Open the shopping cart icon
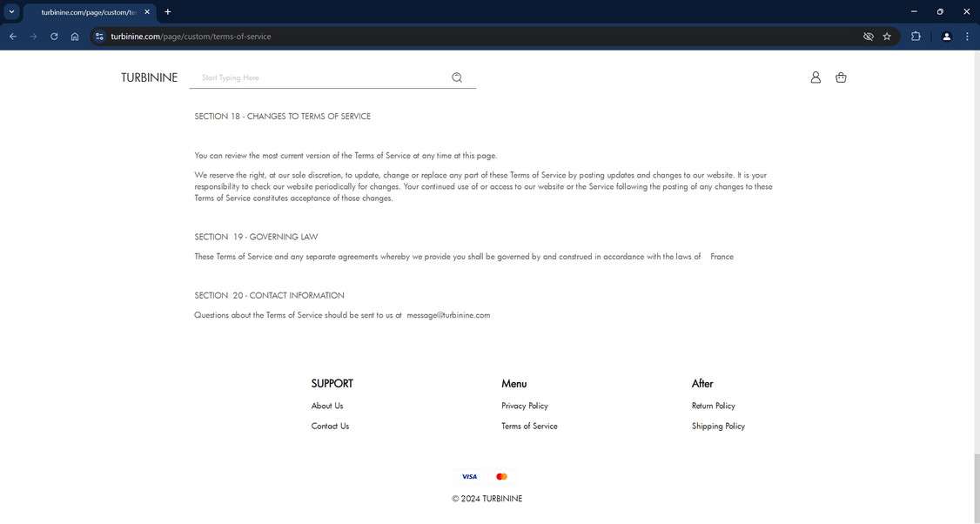This screenshot has width=980, height=524. click(x=841, y=77)
